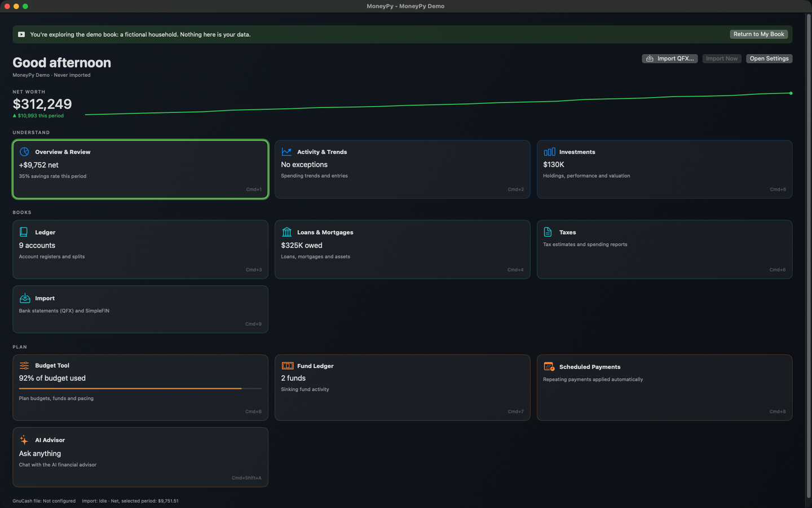
Task: Click the AI Advisor sparkle icon
Action: point(24,440)
